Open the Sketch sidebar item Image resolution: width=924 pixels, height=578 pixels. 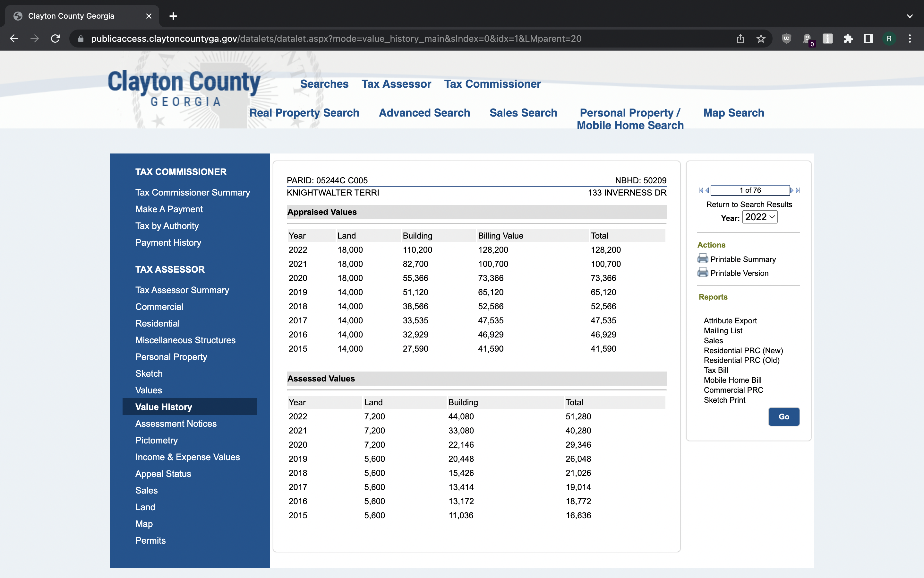[149, 373]
